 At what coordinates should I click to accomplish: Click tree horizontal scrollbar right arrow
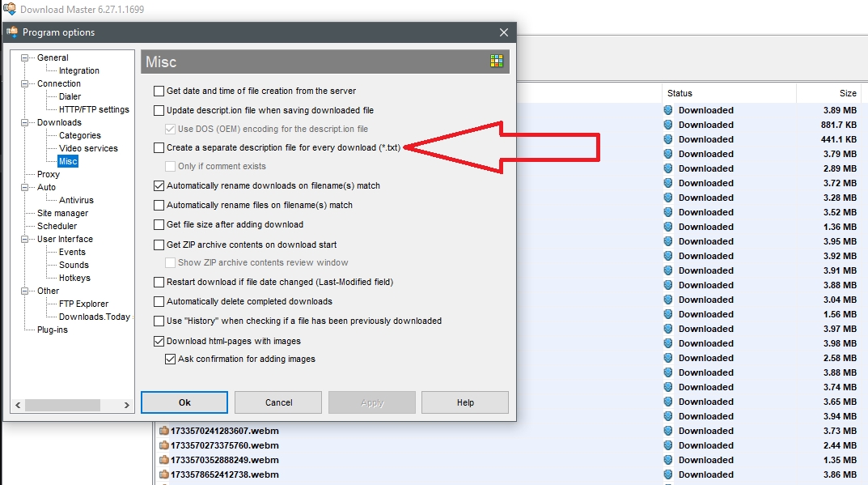click(127, 405)
